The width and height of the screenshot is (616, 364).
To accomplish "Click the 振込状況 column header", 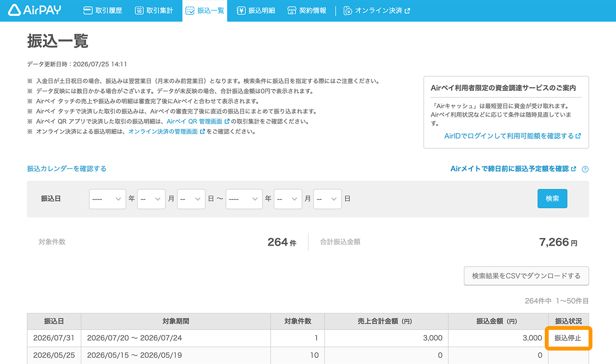I will point(568,321).
